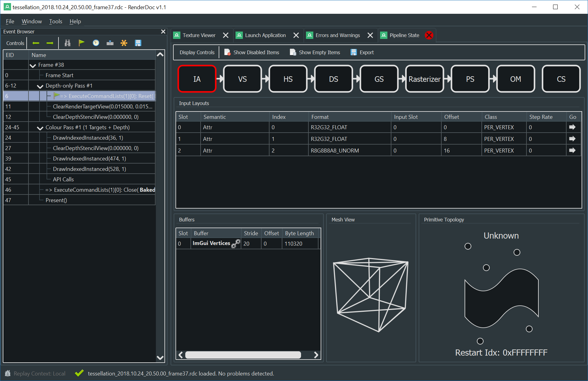588x381 pixels.
Task: Open the ImGui Vertices buffer link icon
Action: click(x=236, y=244)
